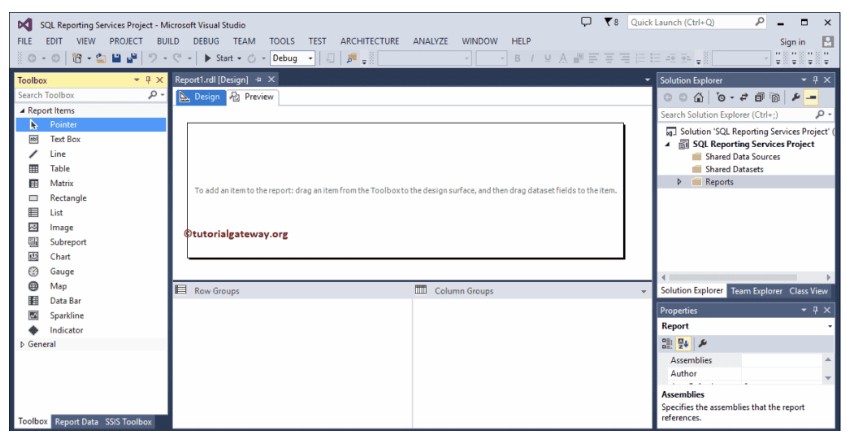Click the Categorized icon in Properties panel

(667, 343)
